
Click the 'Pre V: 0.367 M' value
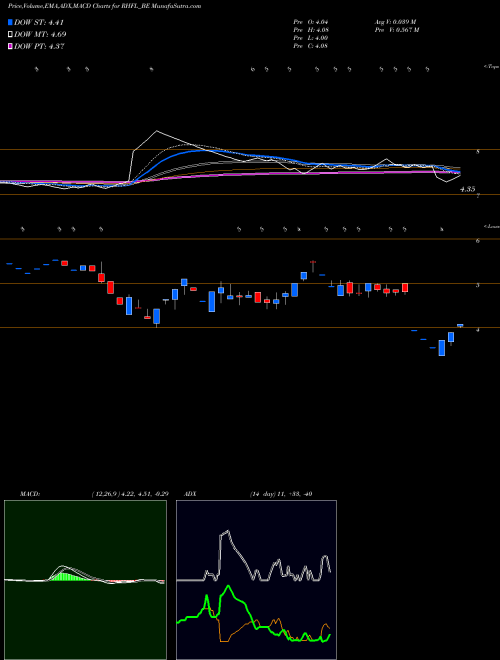(x=396, y=30)
